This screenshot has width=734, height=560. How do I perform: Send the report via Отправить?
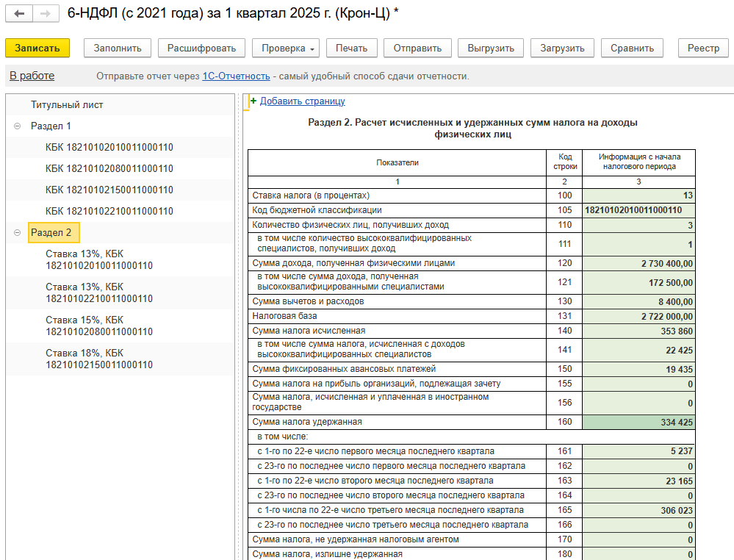pyautogui.click(x=417, y=49)
